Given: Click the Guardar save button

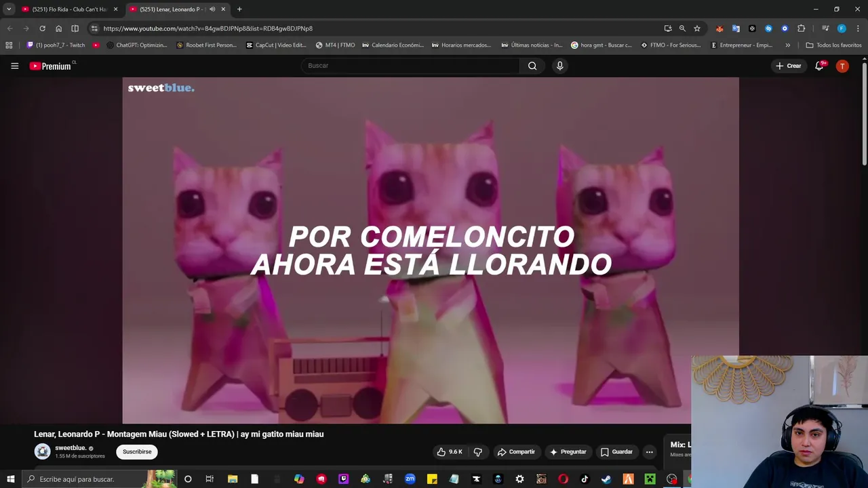Looking at the screenshot, I should point(616,452).
